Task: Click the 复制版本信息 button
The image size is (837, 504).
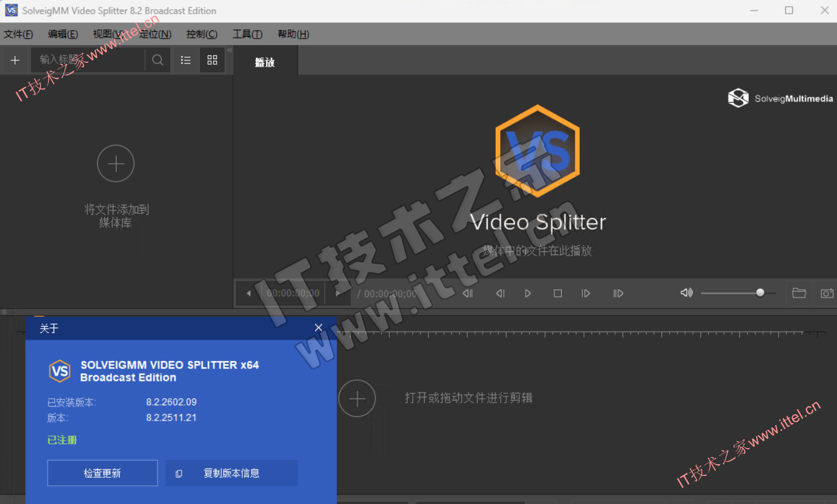Action: coord(232,474)
